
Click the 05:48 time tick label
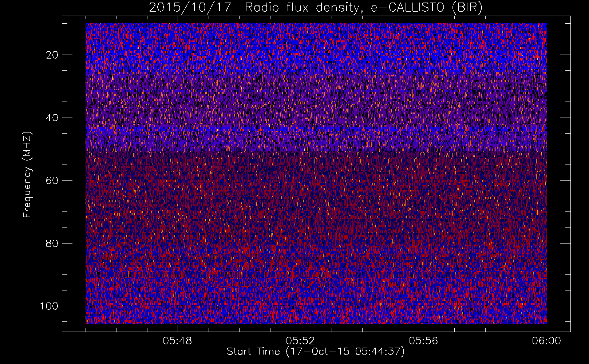(x=177, y=341)
